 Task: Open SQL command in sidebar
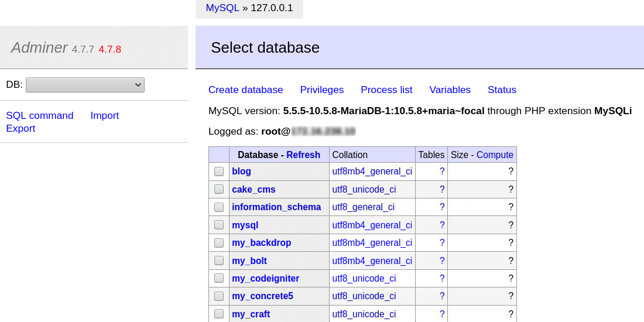40,115
